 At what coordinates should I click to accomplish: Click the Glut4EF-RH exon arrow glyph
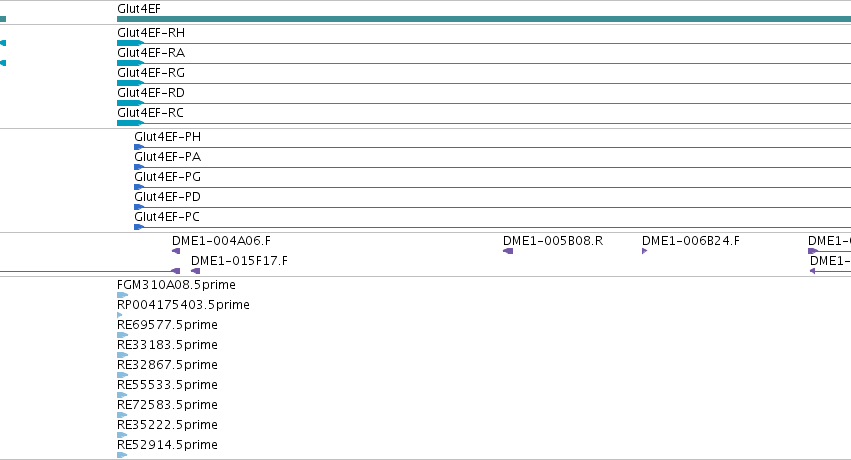(130, 43)
